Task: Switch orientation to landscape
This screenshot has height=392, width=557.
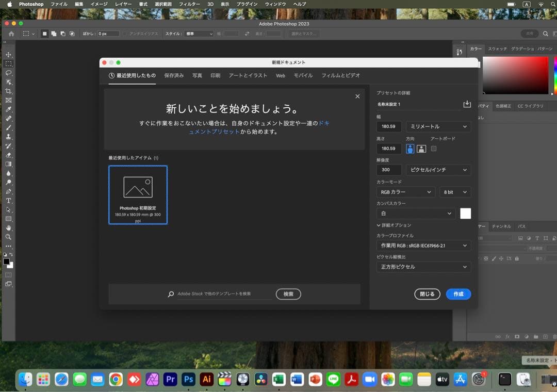Action: pyautogui.click(x=420, y=148)
